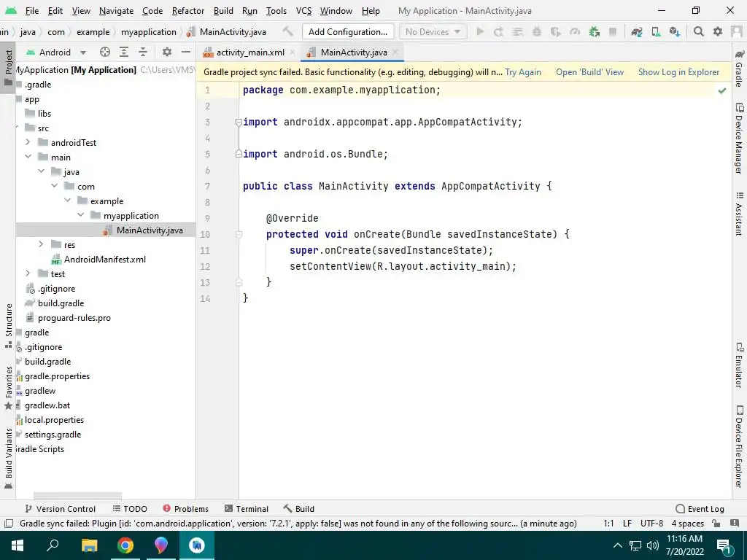The height and width of the screenshot is (560, 747).
Task: Toggle tool window quick access icon in status bar
Action: click(8, 524)
